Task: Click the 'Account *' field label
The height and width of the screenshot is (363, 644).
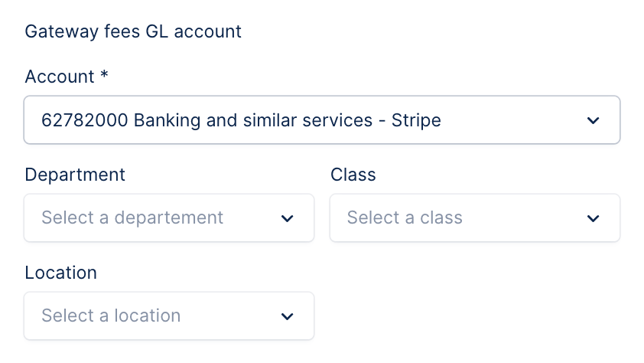Action: 67,77
